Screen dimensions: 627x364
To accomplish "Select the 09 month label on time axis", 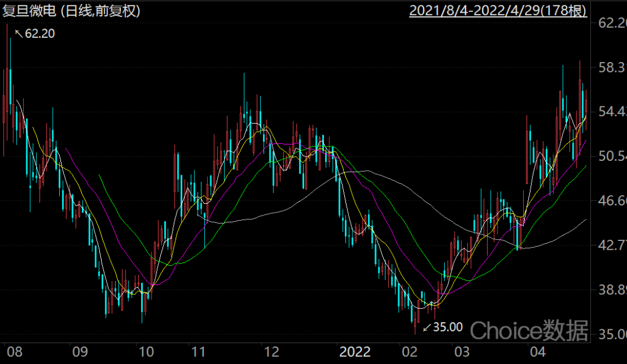I will pyautogui.click(x=79, y=352).
